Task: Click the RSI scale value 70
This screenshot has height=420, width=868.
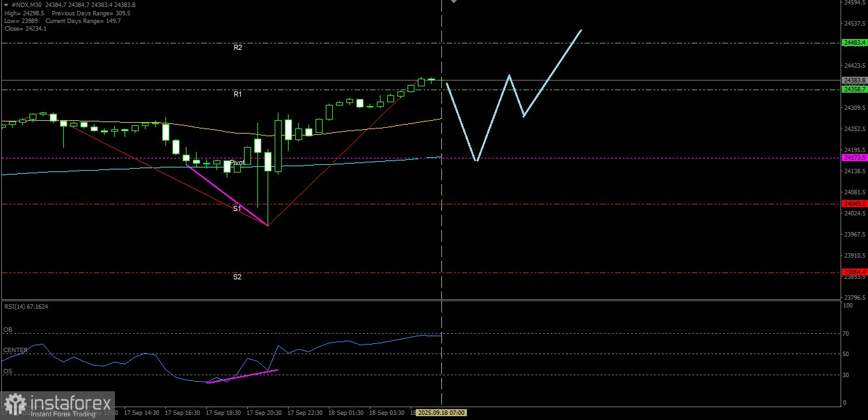Action: (x=847, y=333)
